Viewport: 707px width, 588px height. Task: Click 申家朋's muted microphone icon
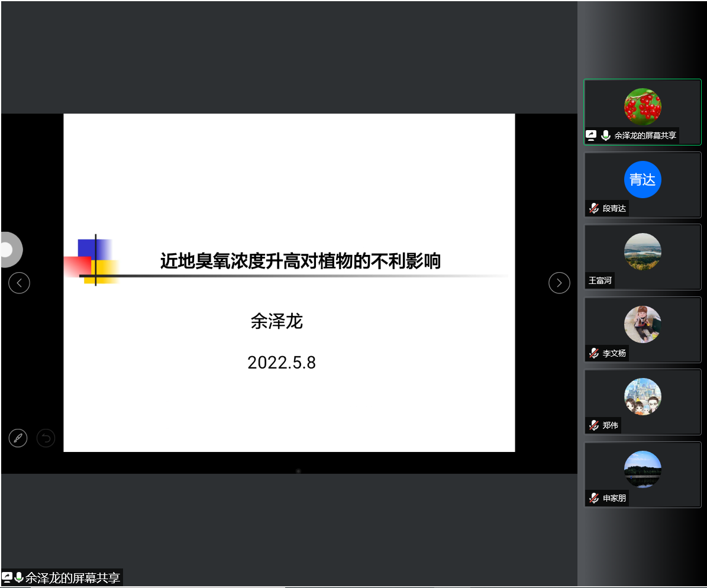point(593,498)
